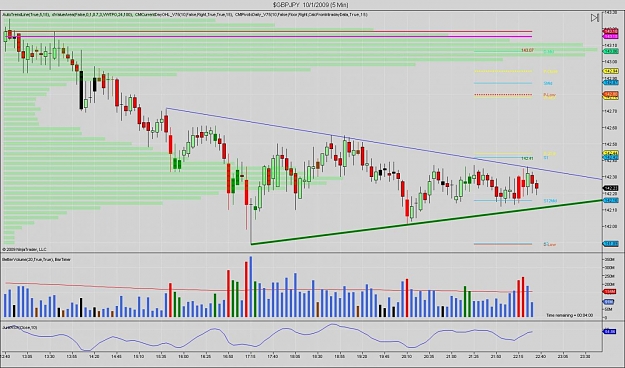Click the blue volume value marker on axis

[609, 302]
